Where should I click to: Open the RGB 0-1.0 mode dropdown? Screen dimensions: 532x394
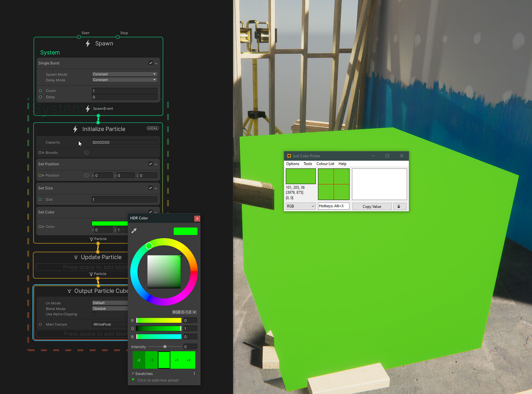point(184,312)
